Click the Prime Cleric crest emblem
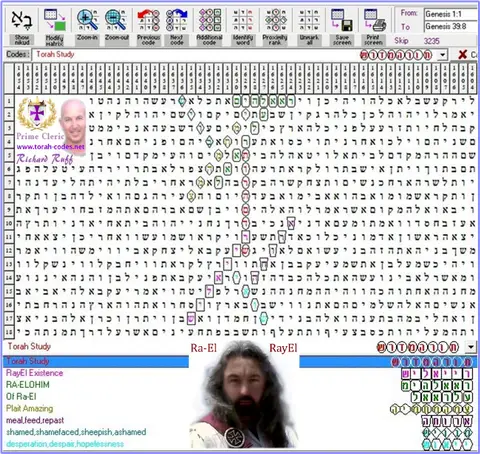The image size is (480, 454). click(37, 114)
